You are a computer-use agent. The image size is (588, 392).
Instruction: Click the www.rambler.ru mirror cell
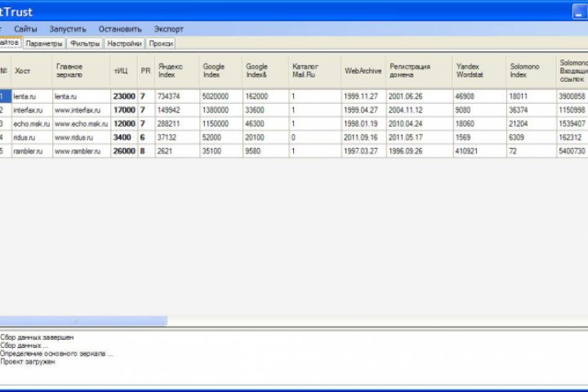tap(82, 151)
